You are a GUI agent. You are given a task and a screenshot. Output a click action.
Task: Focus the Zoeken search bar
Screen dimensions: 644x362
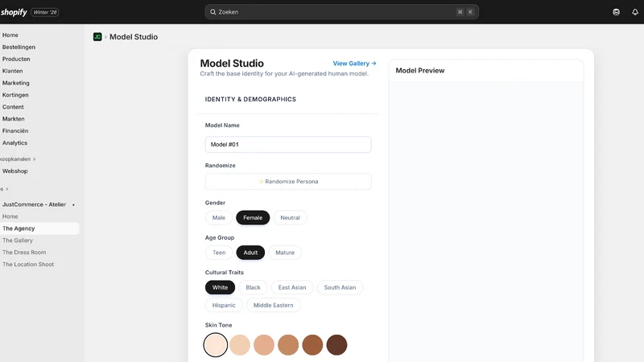(341, 12)
